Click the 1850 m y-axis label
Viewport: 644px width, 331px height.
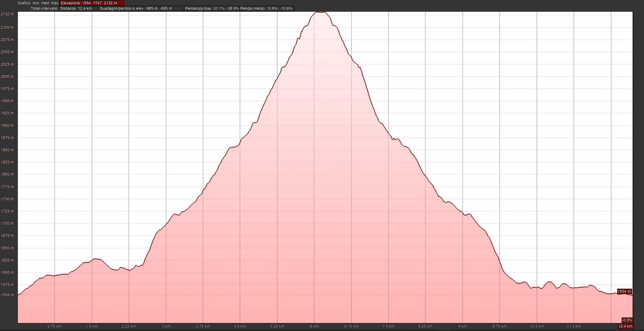[7, 150]
